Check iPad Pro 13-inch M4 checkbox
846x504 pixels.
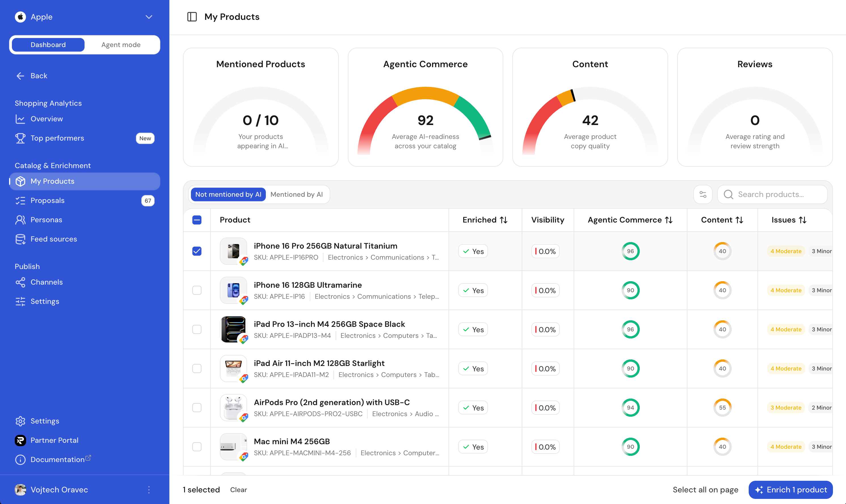[x=197, y=329]
